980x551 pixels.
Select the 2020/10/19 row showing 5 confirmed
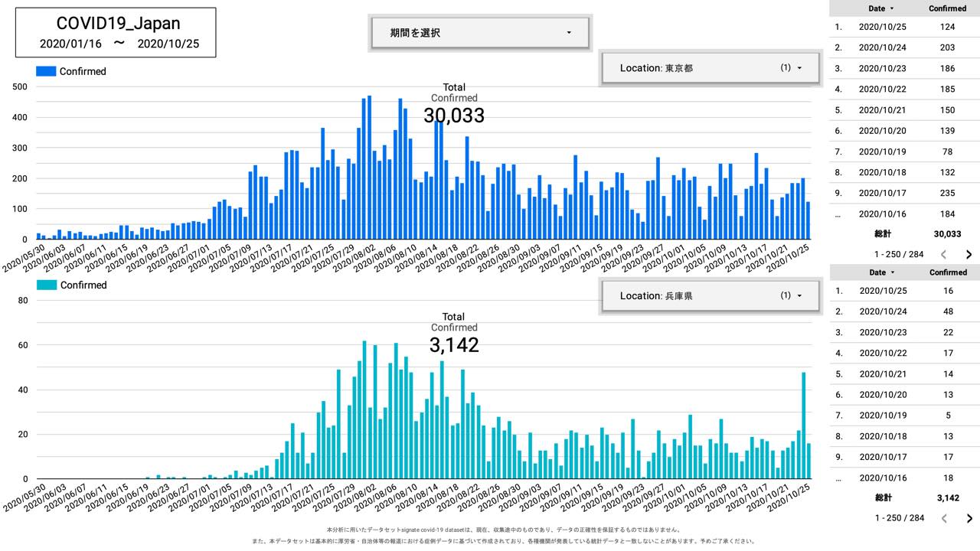903,416
